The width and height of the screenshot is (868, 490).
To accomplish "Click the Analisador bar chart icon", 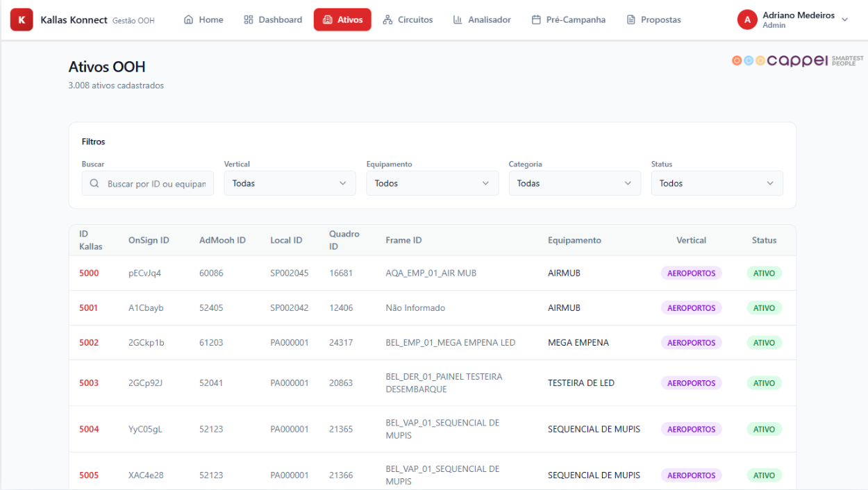I will click(x=458, y=20).
